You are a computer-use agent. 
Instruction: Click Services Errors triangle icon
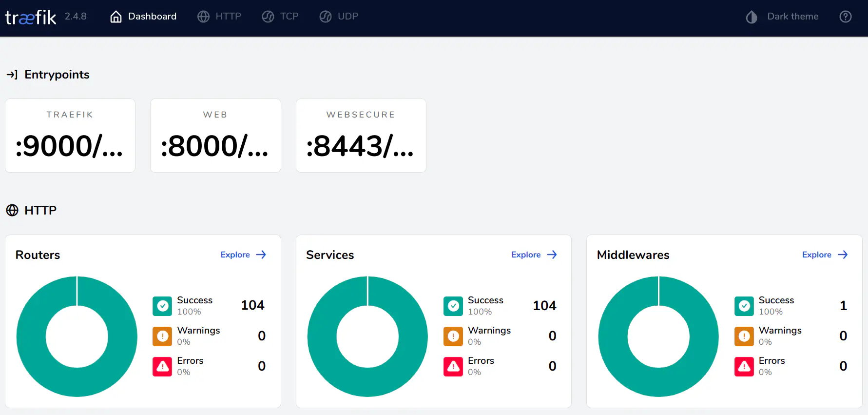pyautogui.click(x=453, y=366)
